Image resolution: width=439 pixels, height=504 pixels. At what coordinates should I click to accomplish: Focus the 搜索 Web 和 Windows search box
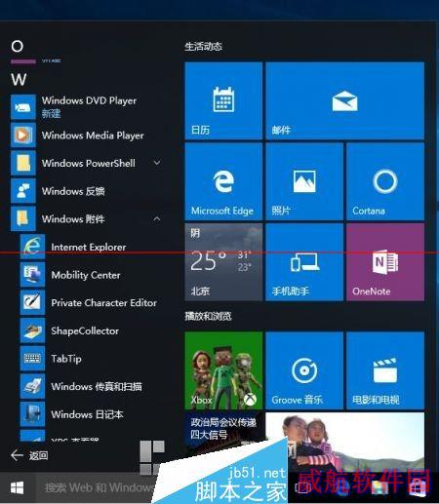98,487
